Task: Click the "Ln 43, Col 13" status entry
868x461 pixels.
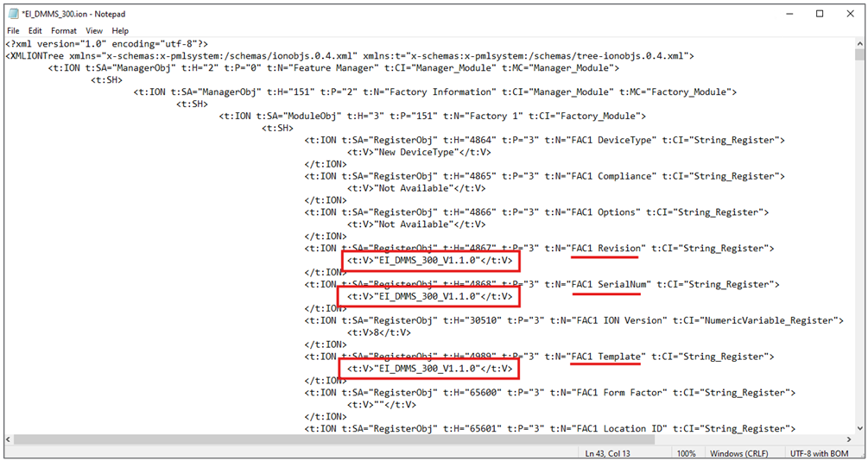Action: 606,453
